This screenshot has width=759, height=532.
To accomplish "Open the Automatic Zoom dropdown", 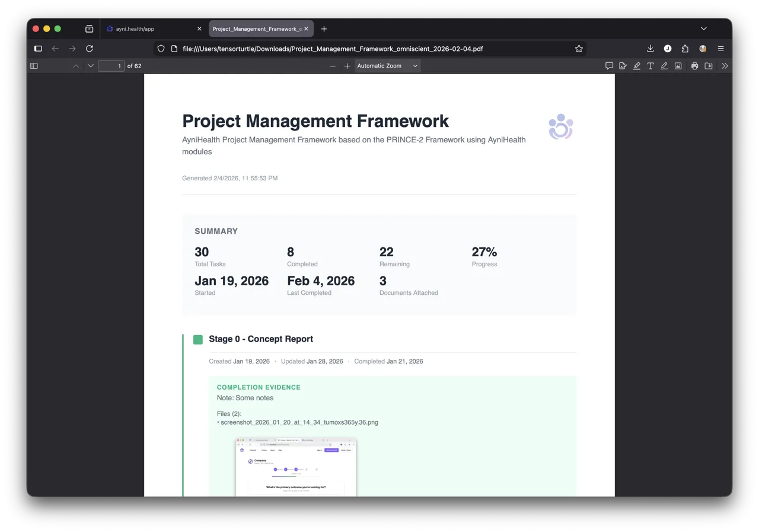I will coord(387,66).
